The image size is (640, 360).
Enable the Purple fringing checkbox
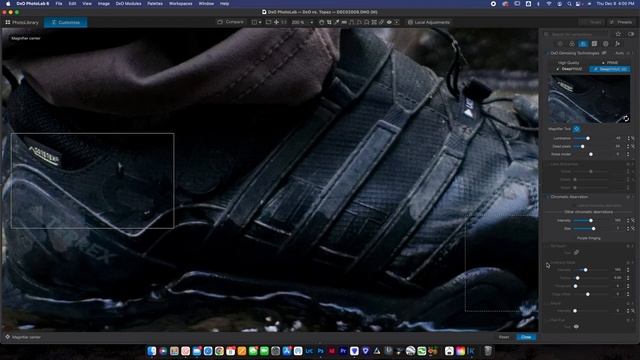589,238
